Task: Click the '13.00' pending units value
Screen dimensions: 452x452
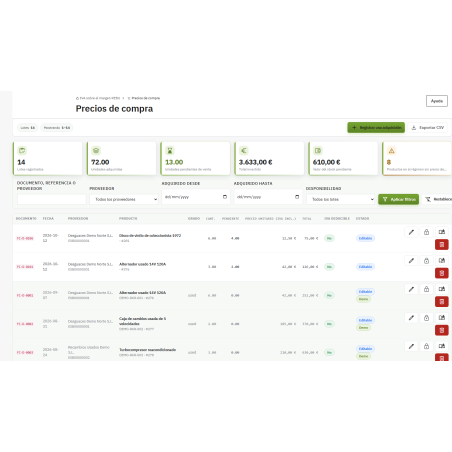Action: 174,162
